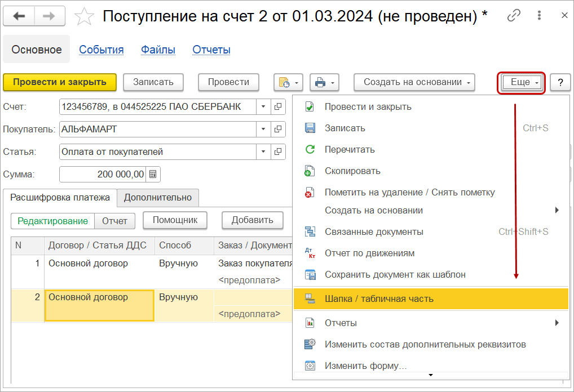Screen dimensions: 574x392
Task: Click the Отчеты chart icon in menu
Action: (x=310, y=323)
